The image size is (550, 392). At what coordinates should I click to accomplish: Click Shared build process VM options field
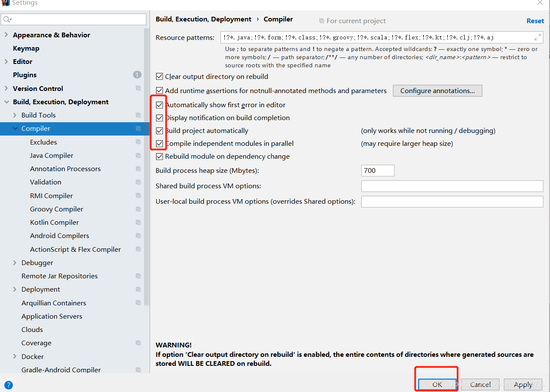coord(452,186)
